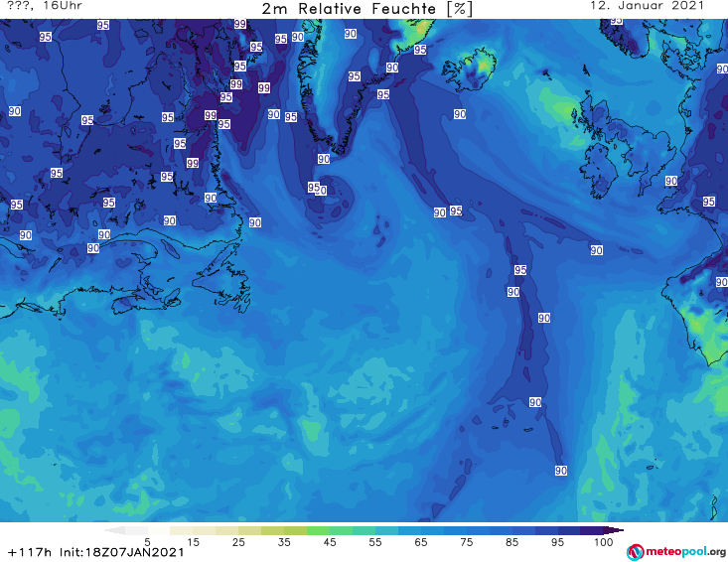Click the pointed arrow end after 100 on color bar
This screenshot has width=728, height=562.
point(614,530)
